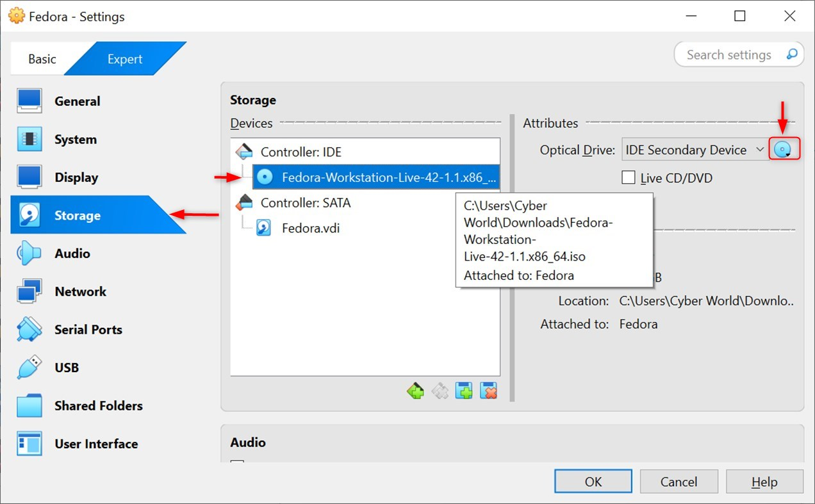Switch to the Expert tab
815x504 pixels.
pyautogui.click(x=125, y=59)
